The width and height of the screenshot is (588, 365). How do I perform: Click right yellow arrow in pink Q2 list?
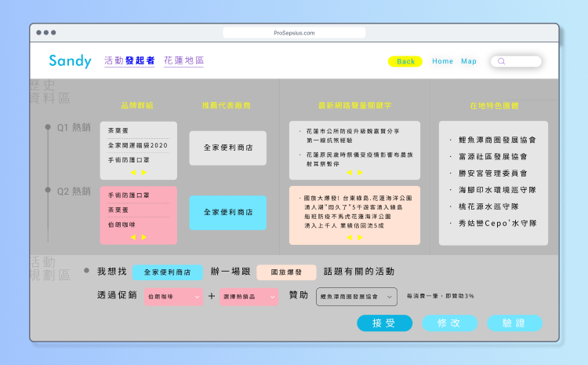[143, 236]
